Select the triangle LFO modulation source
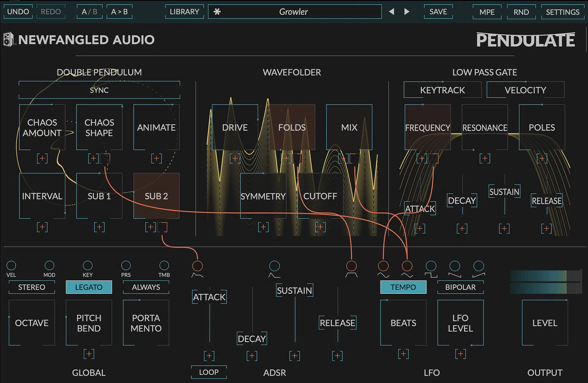Image resolution: width=588 pixels, height=383 pixels. tap(407, 266)
